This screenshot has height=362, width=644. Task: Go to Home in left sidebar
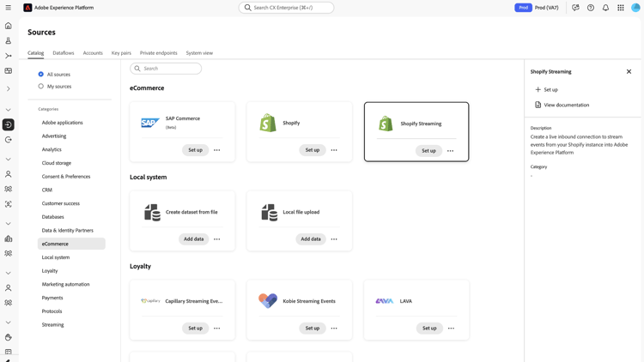(x=9, y=26)
